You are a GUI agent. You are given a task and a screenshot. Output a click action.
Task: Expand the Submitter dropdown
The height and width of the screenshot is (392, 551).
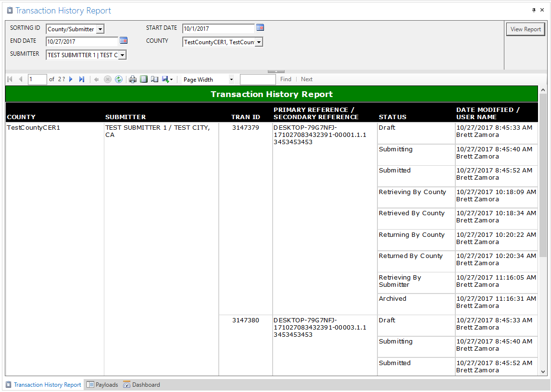pos(122,55)
